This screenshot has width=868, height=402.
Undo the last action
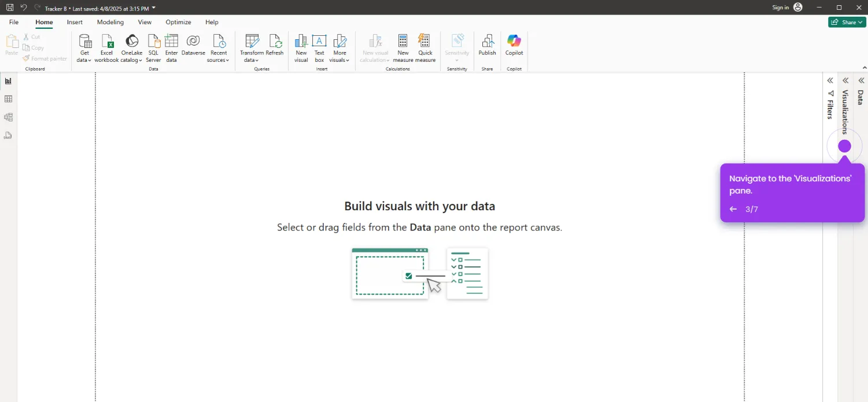click(x=24, y=8)
